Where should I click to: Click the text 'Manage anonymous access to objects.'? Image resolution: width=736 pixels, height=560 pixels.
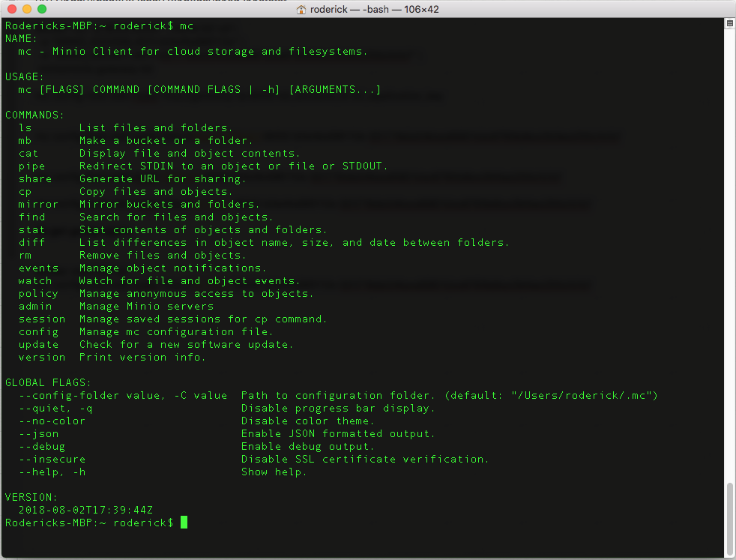196,293
